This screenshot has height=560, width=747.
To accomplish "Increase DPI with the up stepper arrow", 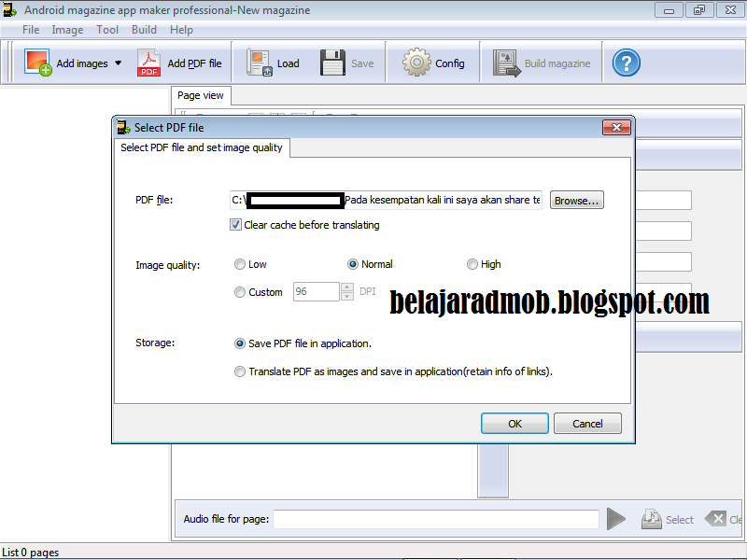I will [347, 287].
